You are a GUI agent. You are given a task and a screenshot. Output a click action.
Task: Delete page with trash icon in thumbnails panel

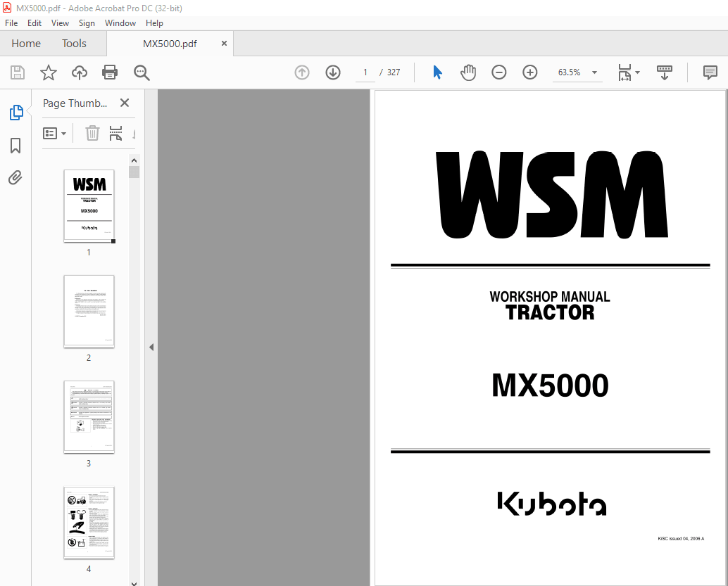(92, 133)
